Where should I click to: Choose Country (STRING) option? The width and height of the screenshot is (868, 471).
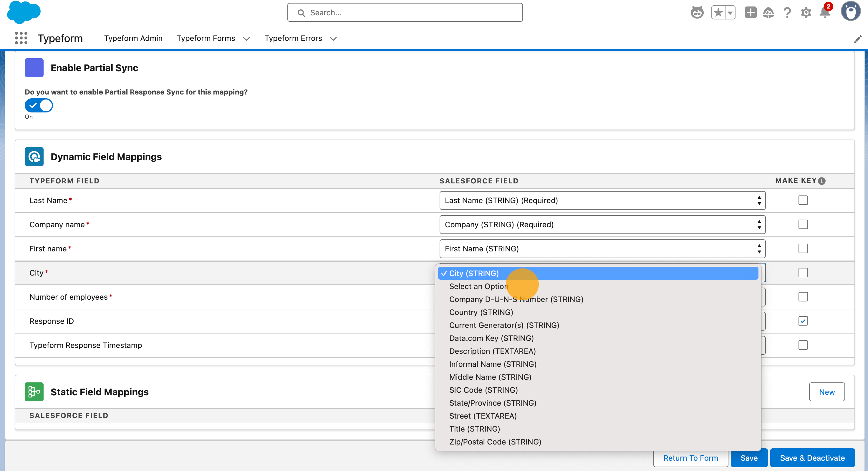[x=598, y=312]
